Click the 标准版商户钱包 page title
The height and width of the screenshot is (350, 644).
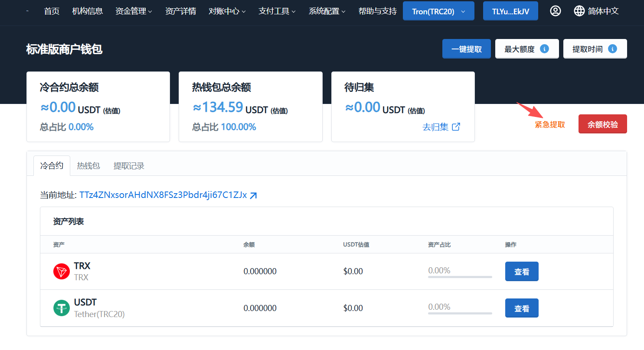click(64, 49)
